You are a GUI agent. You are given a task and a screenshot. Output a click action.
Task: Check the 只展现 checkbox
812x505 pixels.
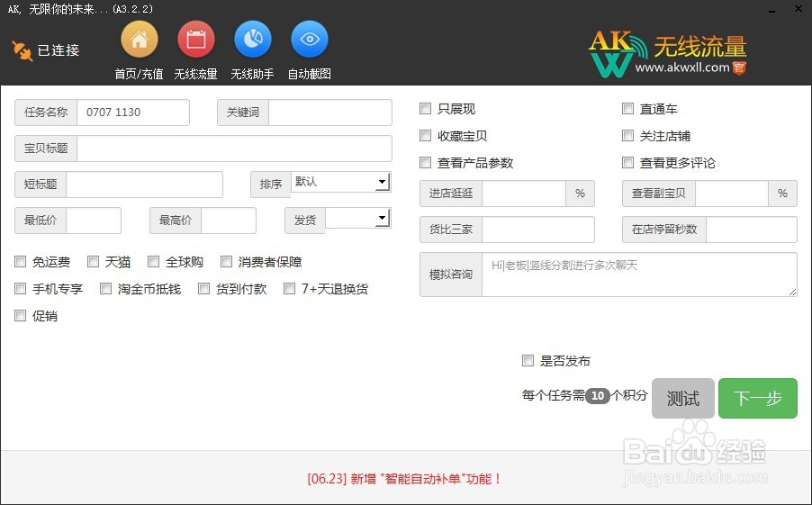coord(425,108)
